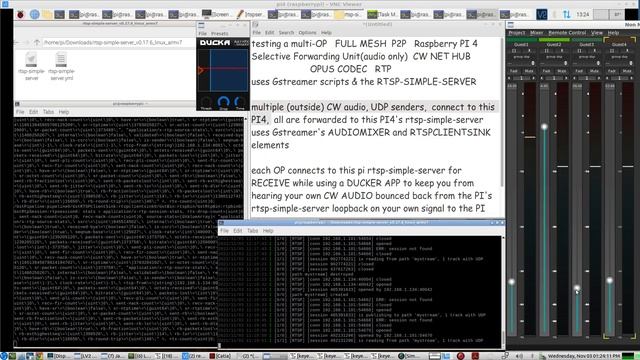
Task: Click the Ducka window menu icon in the title bar
Action: [201, 24]
